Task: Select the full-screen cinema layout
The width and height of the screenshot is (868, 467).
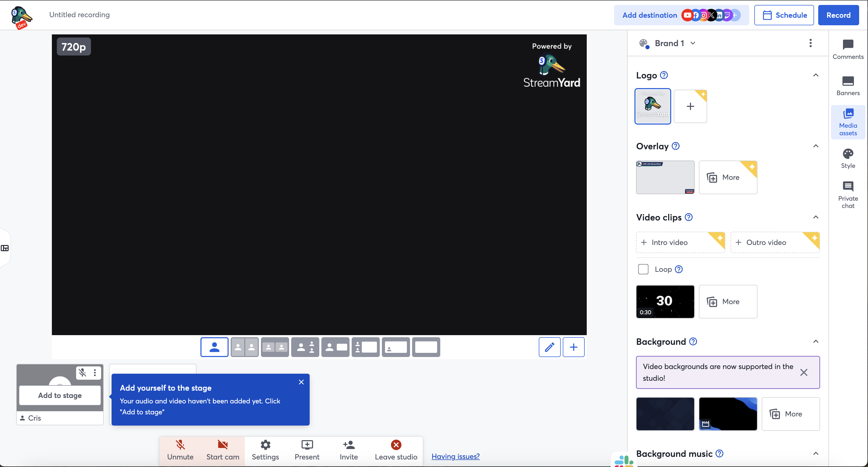Action: (426, 347)
